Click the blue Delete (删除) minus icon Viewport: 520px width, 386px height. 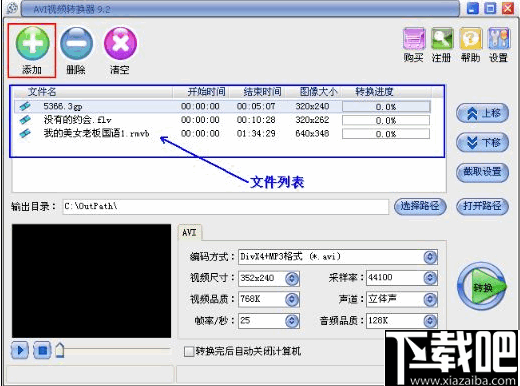[76, 43]
